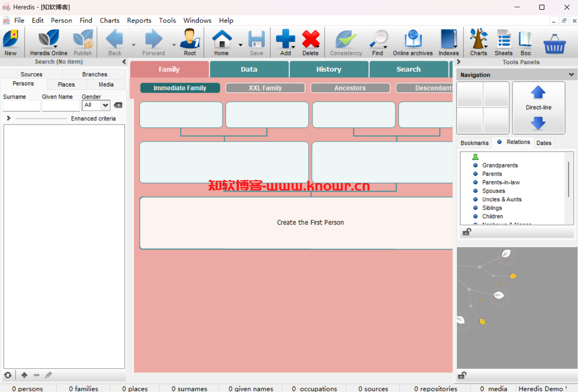
Task: Clear search criteria with the eraser icon
Action: tap(118, 105)
